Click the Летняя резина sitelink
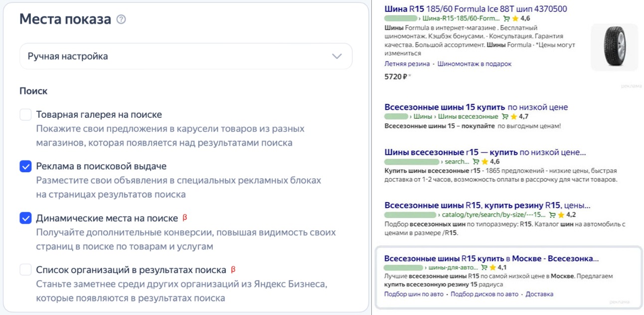 tap(407, 64)
